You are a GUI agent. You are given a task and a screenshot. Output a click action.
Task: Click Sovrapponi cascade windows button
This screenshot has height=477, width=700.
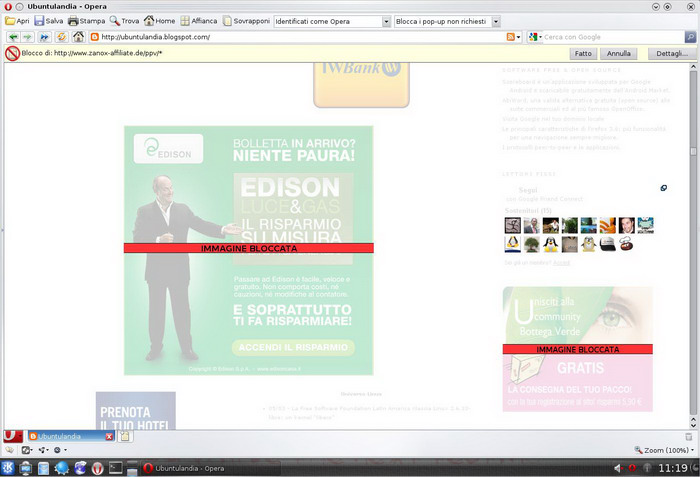[x=246, y=21]
